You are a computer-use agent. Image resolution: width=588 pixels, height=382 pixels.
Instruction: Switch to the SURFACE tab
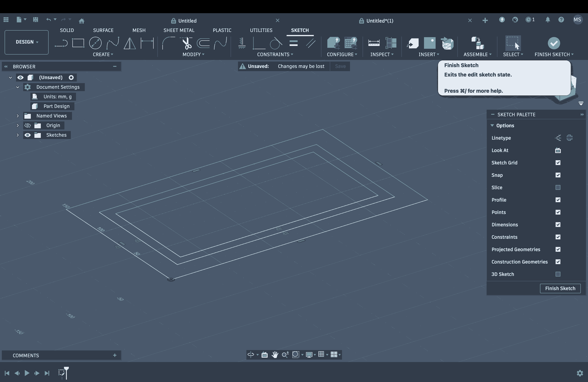click(x=103, y=30)
